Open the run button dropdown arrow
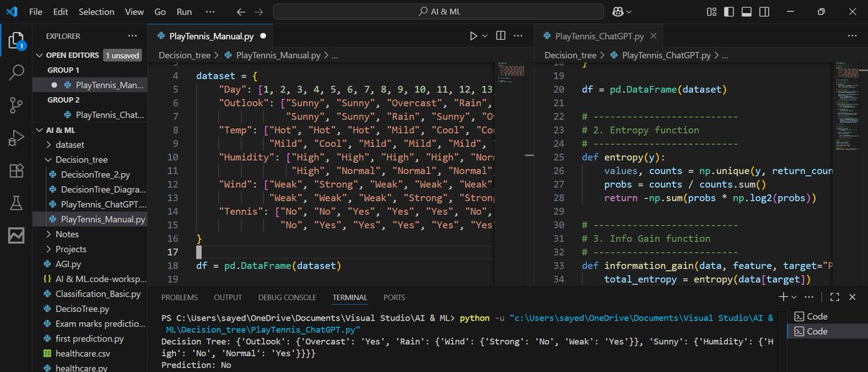This screenshot has width=868, height=372. (485, 35)
